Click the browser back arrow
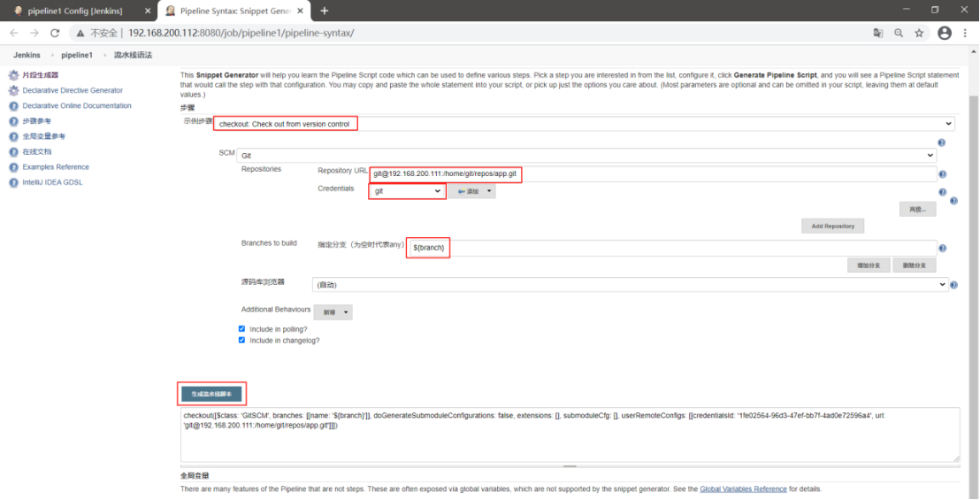This screenshot has height=500, width=980. [14, 33]
